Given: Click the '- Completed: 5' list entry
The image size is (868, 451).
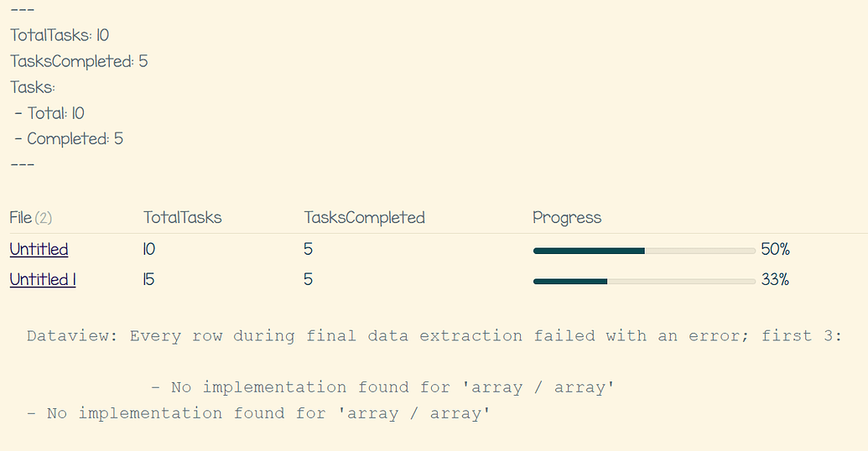Looking at the screenshot, I should point(69,139).
